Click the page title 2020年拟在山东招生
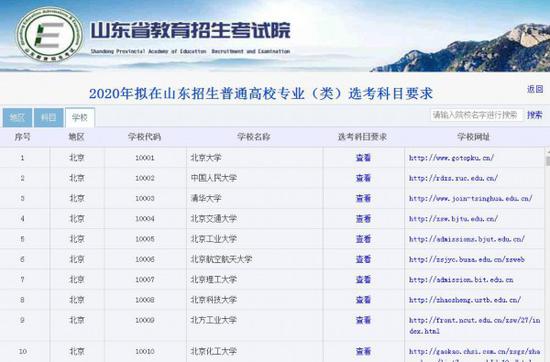This screenshot has width=550, height=362. click(x=261, y=94)
